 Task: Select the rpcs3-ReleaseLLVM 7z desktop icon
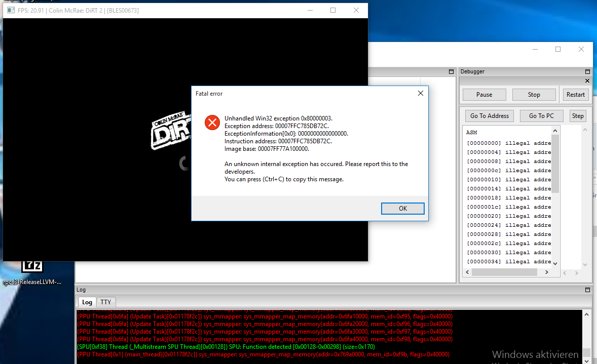pos(32,273)
